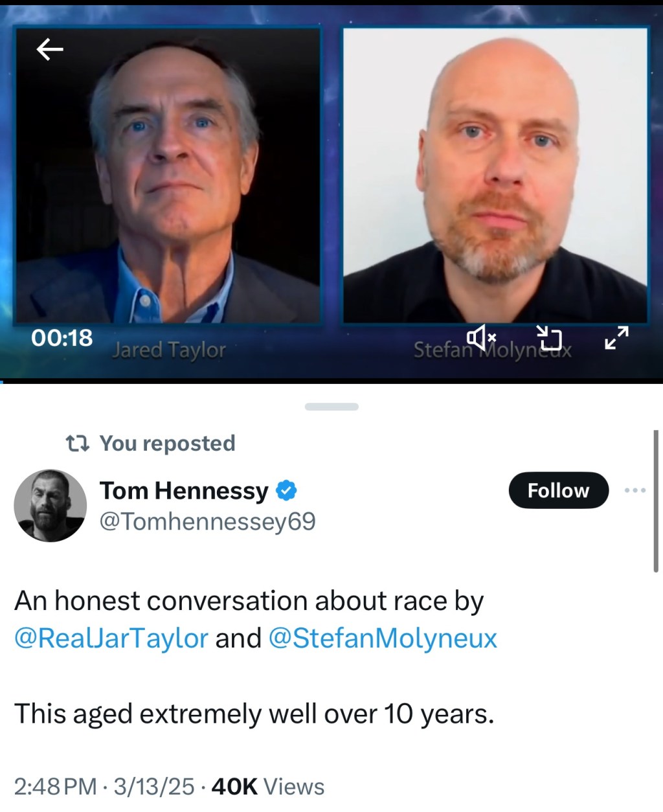This screenshot has height=812, width=663.
Task: Open @RealJarTaylor's profile link
Action: (x=110, y=638)
